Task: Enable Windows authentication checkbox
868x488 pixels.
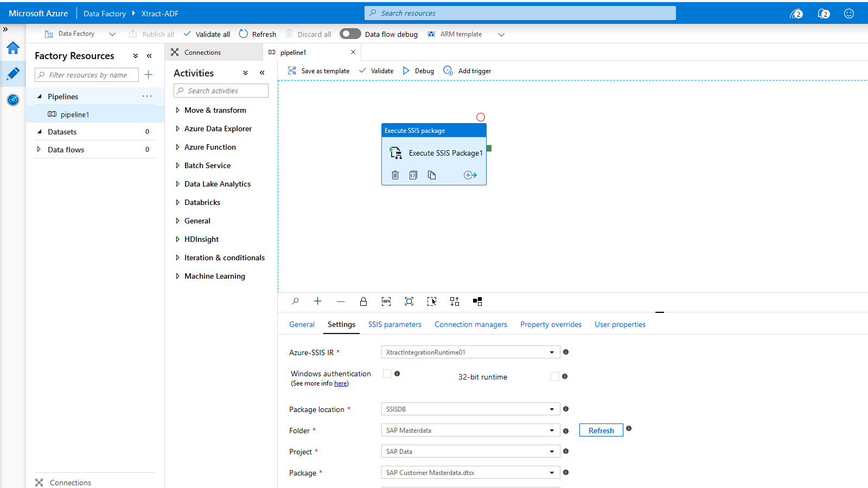Action: pyautogui.click(x=387, y=374)
